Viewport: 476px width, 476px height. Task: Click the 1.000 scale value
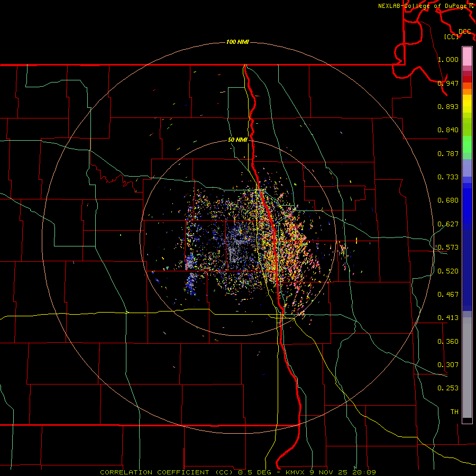pyautogui.click(x=448, y=59)
